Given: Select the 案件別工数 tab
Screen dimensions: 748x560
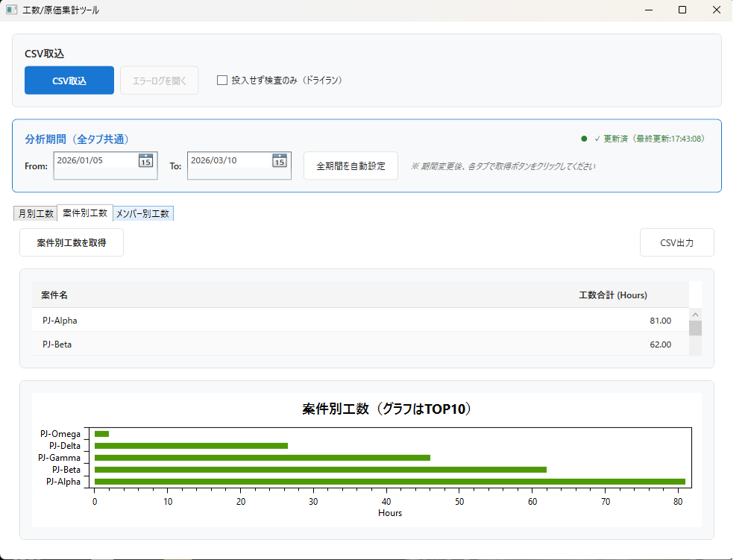Looking at the screenshot, I should point(85,213).
